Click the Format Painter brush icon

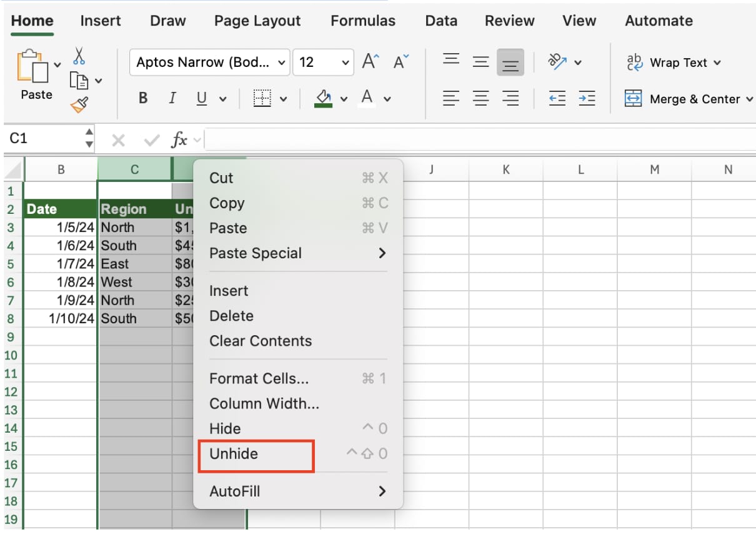tap(79, 104)
